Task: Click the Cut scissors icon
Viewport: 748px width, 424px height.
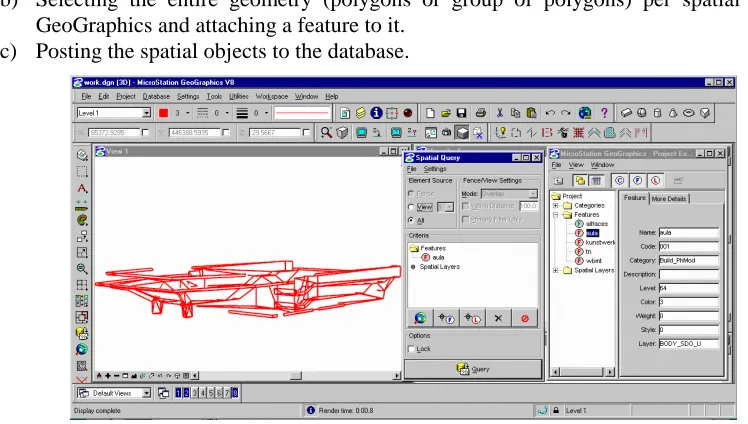Action: pos(499,113)
